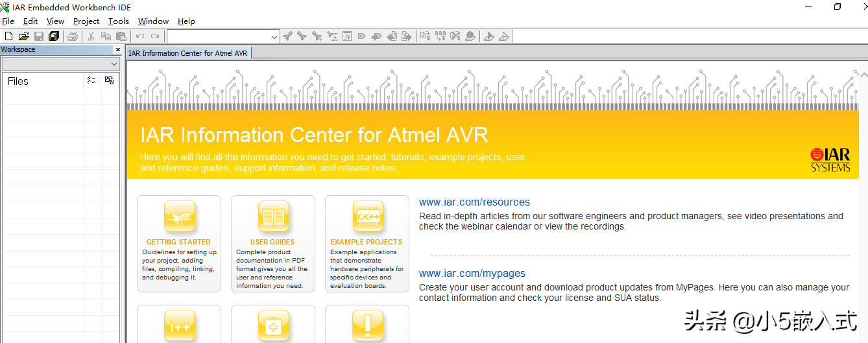The height and width of the screenshot is (343, 868).
Task: Expand the Workspace configuration dropdown
Action: [114, 64]
